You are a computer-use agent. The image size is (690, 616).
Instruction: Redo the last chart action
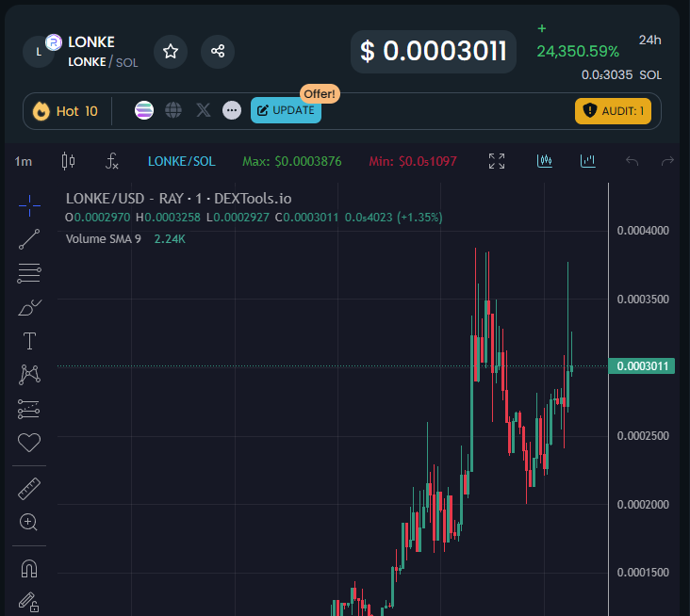coord(667,161)
